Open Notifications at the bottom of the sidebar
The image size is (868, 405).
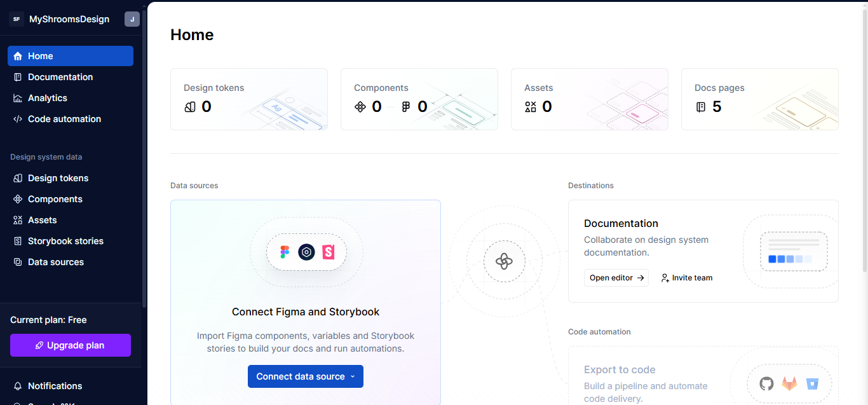[x=54, y=386]
